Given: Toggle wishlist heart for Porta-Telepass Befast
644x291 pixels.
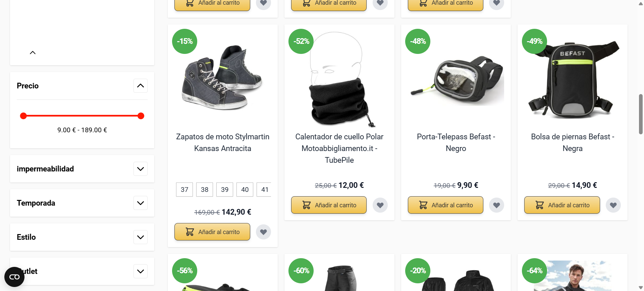Looking at the screenshot, I should [496, 205].
